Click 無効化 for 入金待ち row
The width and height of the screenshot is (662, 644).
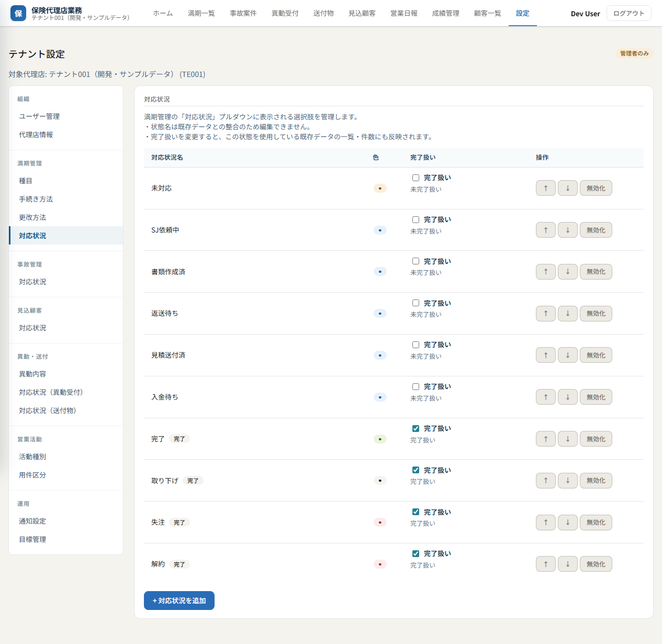(x=596, y=397)
